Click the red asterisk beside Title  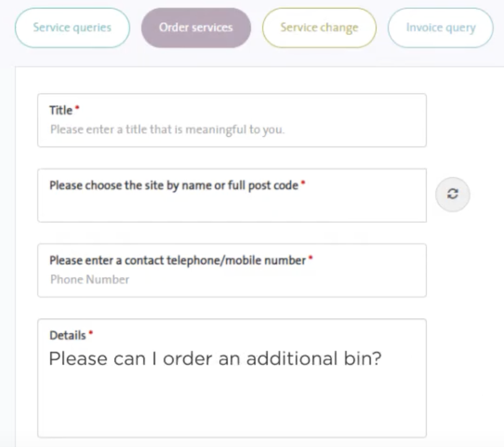coord(77,110)
